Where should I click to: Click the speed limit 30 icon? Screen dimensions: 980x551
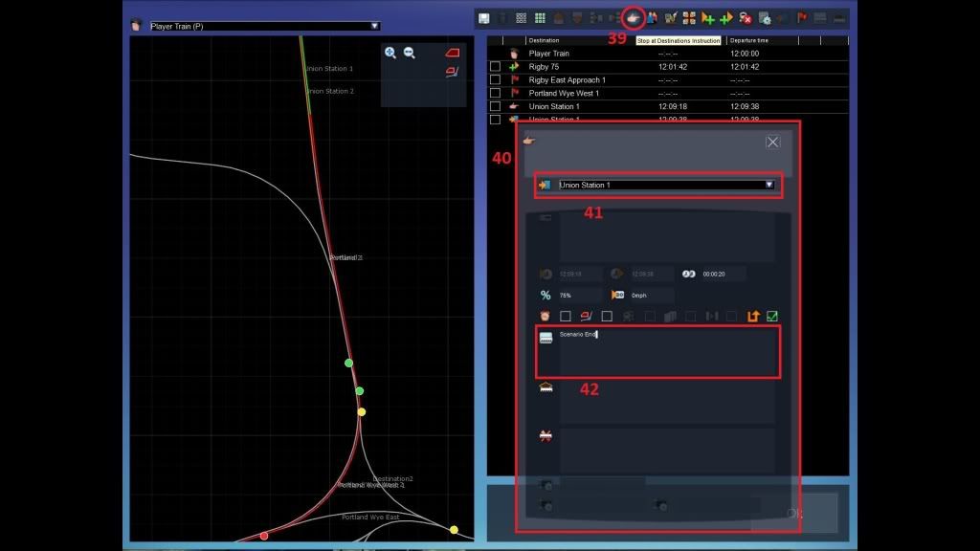(617, 295)
